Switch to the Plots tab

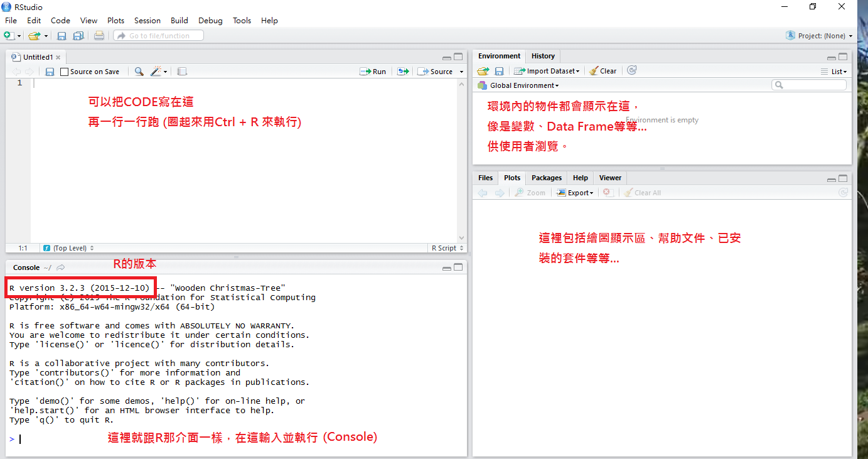click(x=512, y=178)
